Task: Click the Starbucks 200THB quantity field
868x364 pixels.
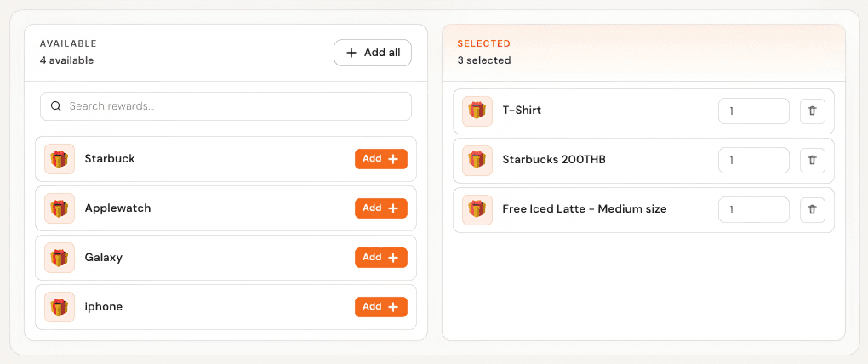Action: click(754, 161)
